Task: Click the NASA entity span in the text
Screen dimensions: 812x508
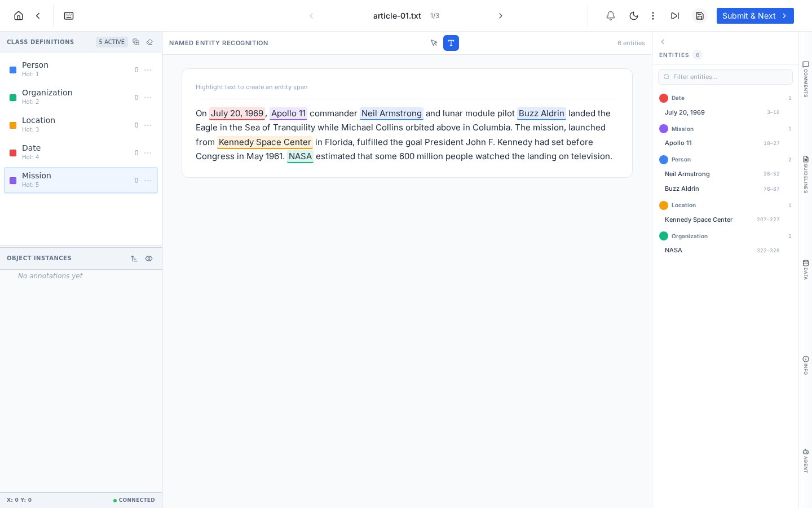Action: coord(300,156)
